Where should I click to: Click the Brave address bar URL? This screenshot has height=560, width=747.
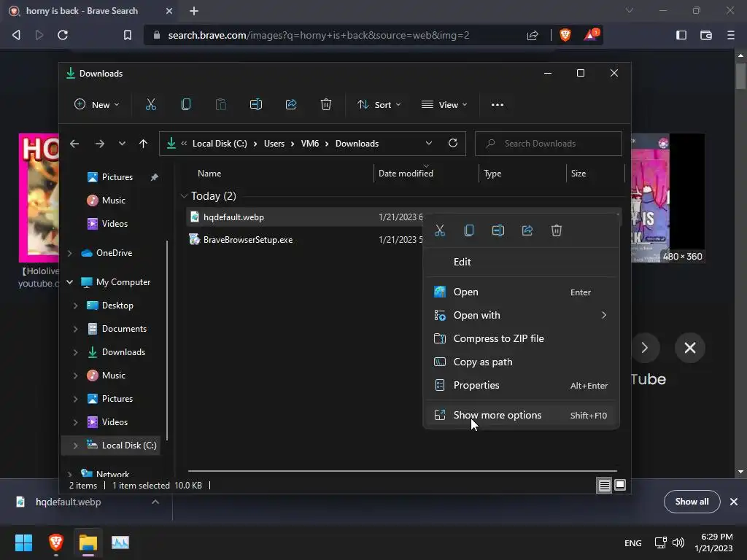tap(318, 35)
